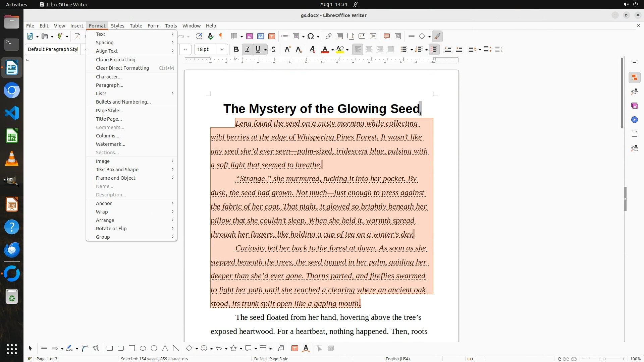644x362 pixels.
Task: Click the Insert Hyperlink icon
Action: [x=329, y=37]
